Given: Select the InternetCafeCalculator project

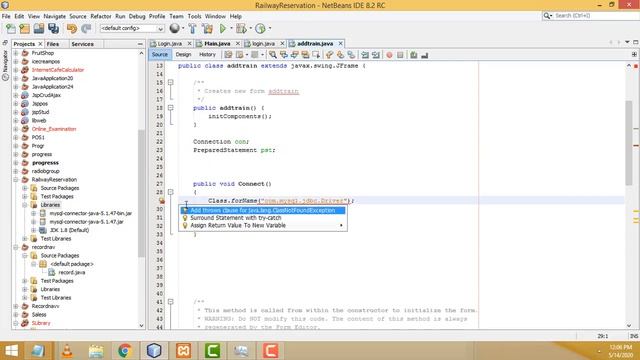Looking at the screenshot, I should pos(58,70).
